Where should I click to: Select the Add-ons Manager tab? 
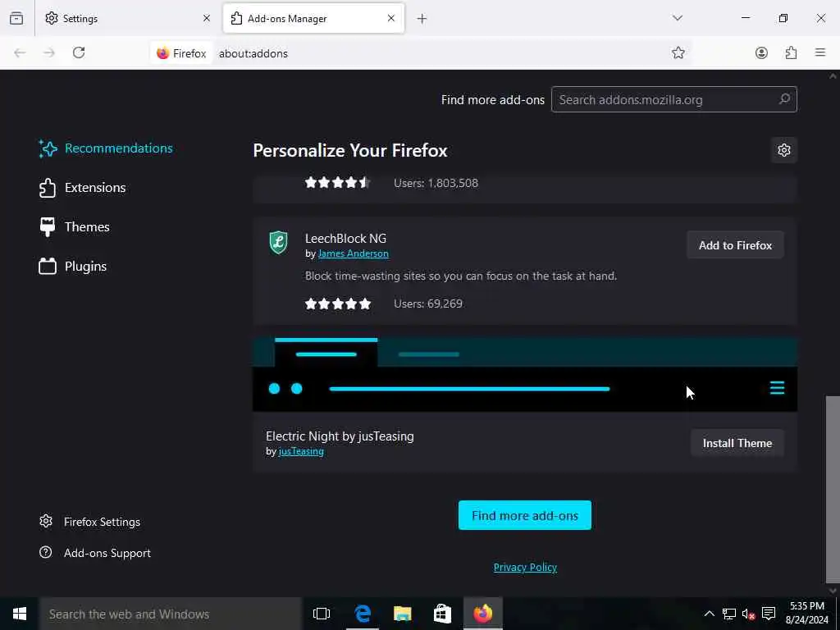pos(313,18)
